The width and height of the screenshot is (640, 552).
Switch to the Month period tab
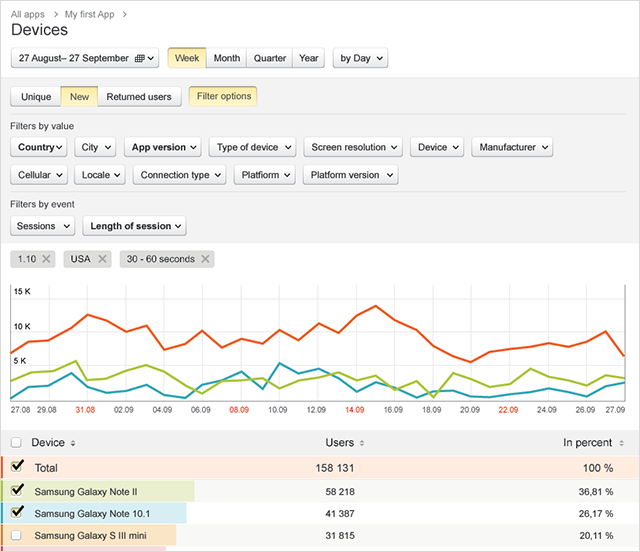(227, 58)
